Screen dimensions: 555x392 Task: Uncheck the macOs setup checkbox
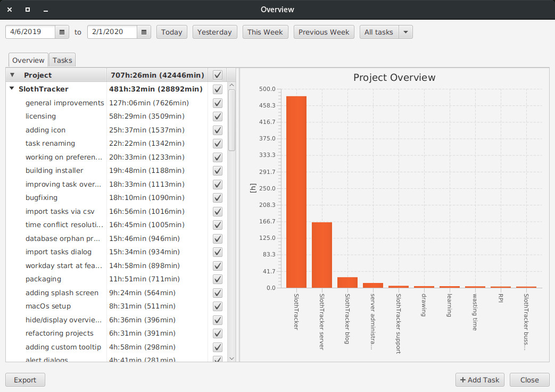tap(218, 306)
